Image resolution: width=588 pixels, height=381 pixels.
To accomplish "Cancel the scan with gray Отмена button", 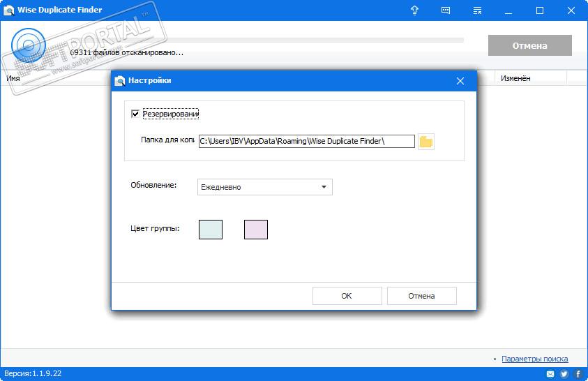I will pyautogui.click(x=530, y=45).
